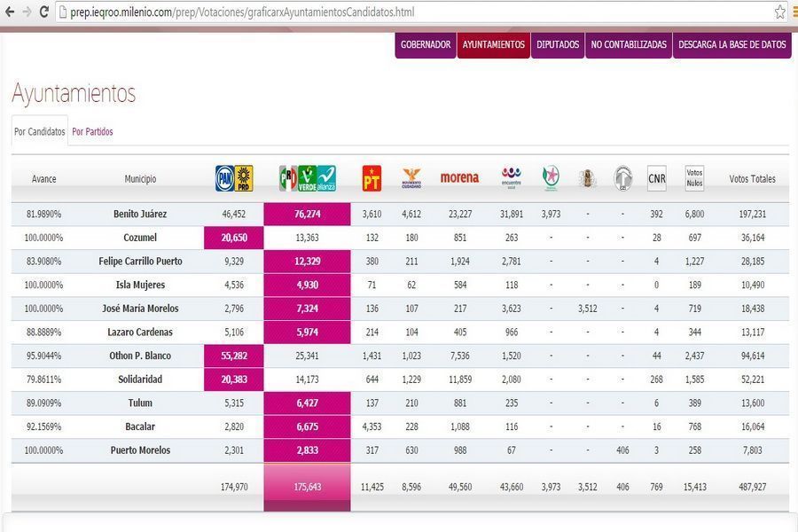Click the 49,560 morena total cell
This screenshot has width=798, height=532.
[x=460, y=487]
